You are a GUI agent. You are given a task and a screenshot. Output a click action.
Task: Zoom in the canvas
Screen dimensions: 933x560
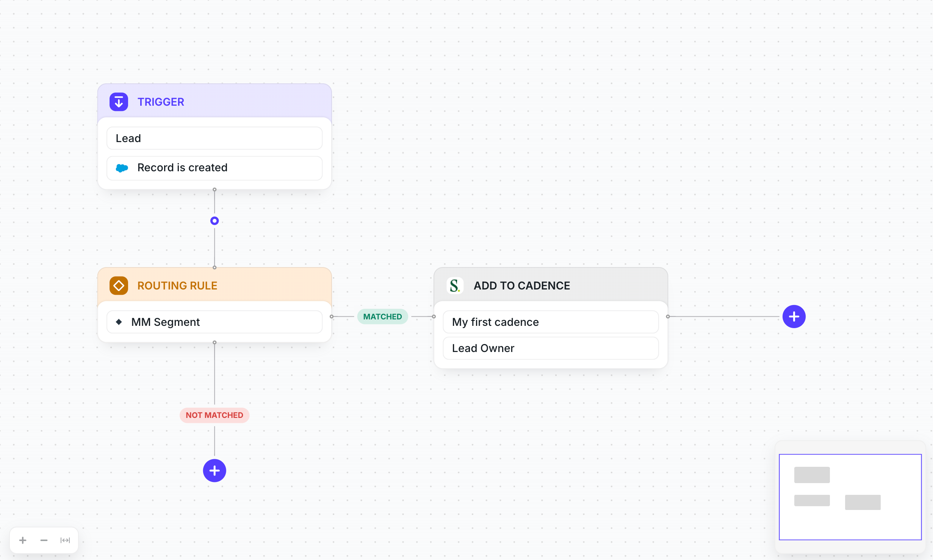[23, 540]
